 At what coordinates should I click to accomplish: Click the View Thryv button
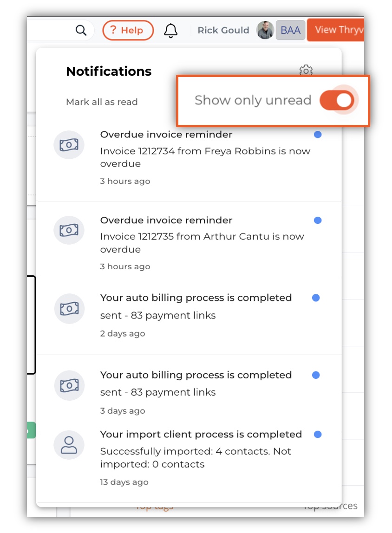pyautogui.click(x=335, y=30)
